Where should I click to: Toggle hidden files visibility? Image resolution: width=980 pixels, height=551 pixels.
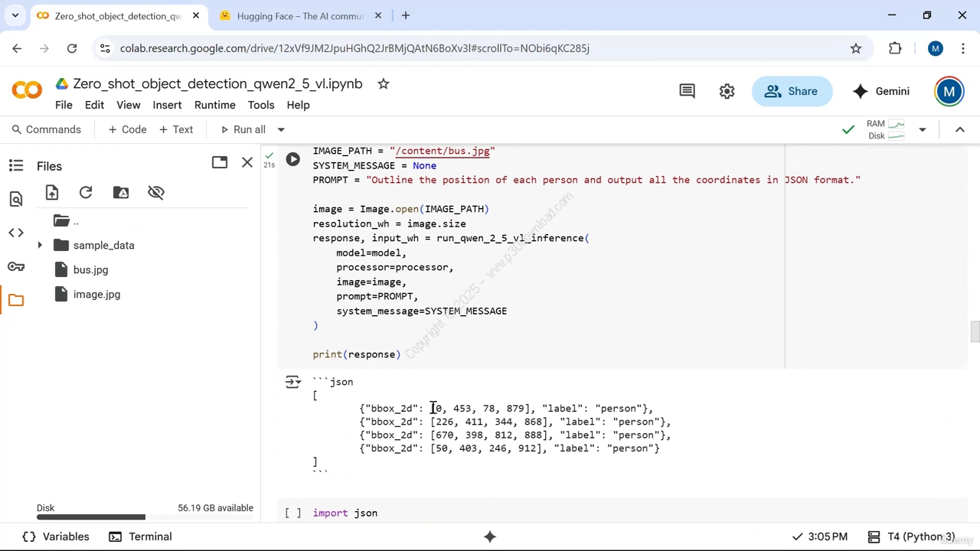156,193
